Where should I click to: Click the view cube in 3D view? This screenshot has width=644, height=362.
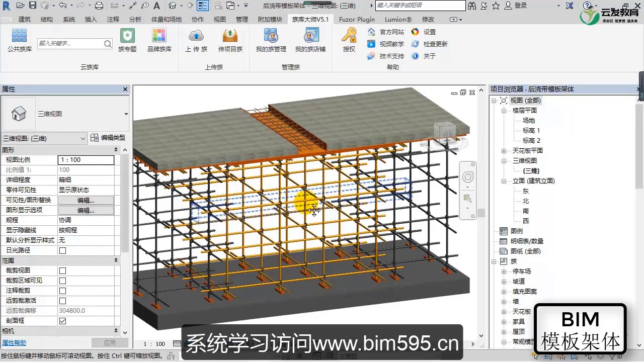445,132
